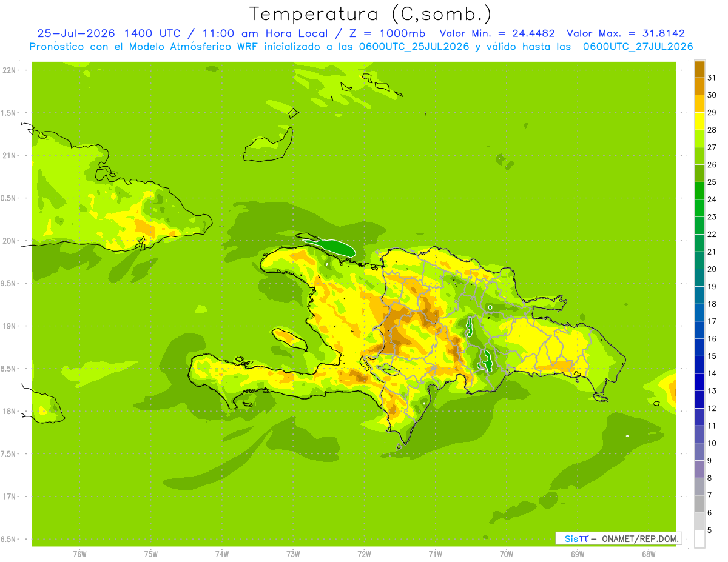The width and height of the screenshot is (728, 562).
Task: Pick the blue legend band between 16 and 17
Action: [699, 330]
